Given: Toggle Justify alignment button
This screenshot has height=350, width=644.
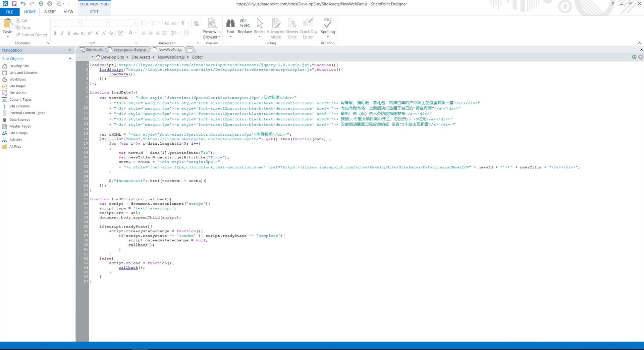Looking at the screenshot, I should (164, 33).
